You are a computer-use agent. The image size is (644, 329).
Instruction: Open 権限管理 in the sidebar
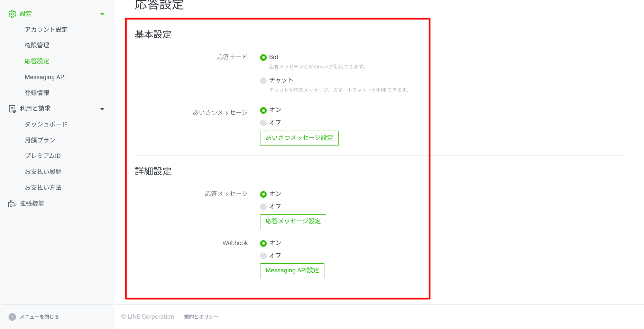[x=37, y=45]
